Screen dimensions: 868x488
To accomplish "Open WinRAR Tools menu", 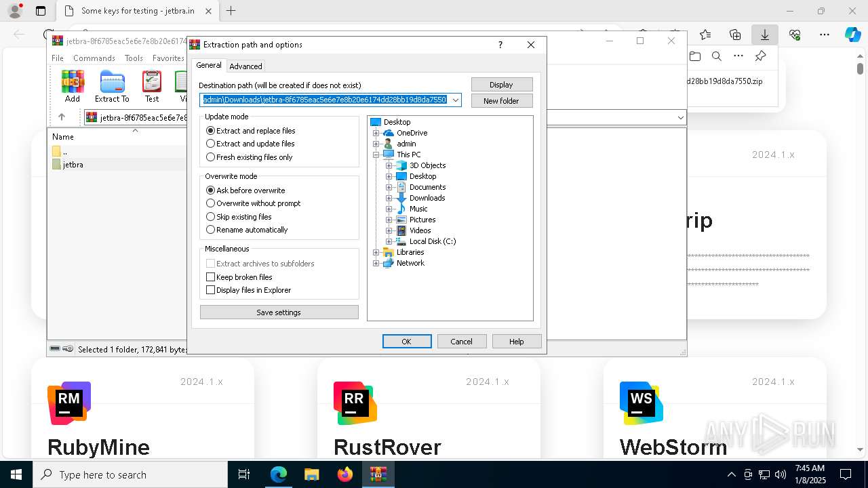I will pos(134,58).
